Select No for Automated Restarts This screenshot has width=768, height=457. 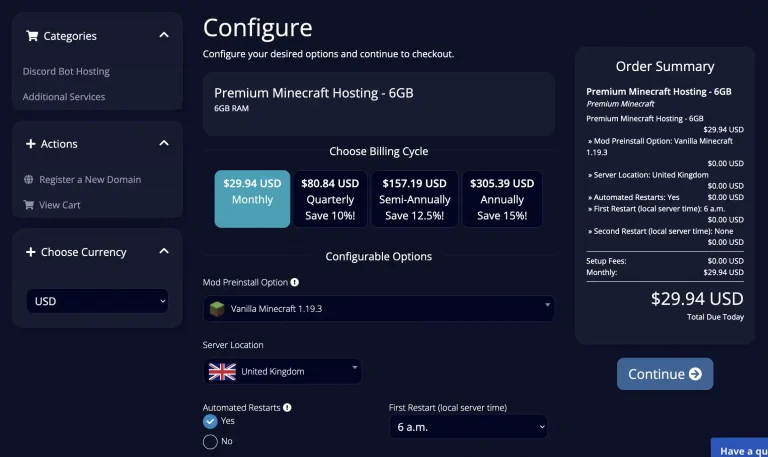210,442
